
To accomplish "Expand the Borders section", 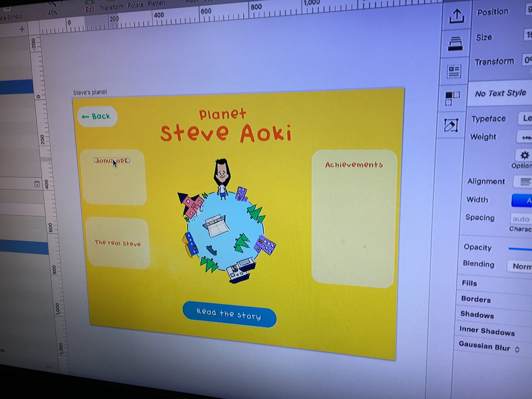I will pyautogui.click(x=475, y=299).
